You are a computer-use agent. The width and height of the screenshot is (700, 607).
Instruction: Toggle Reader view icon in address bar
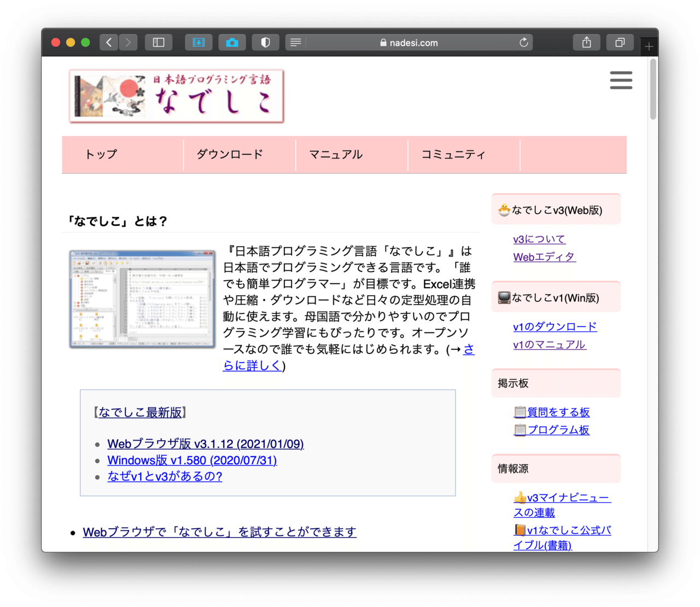point(296,43)
